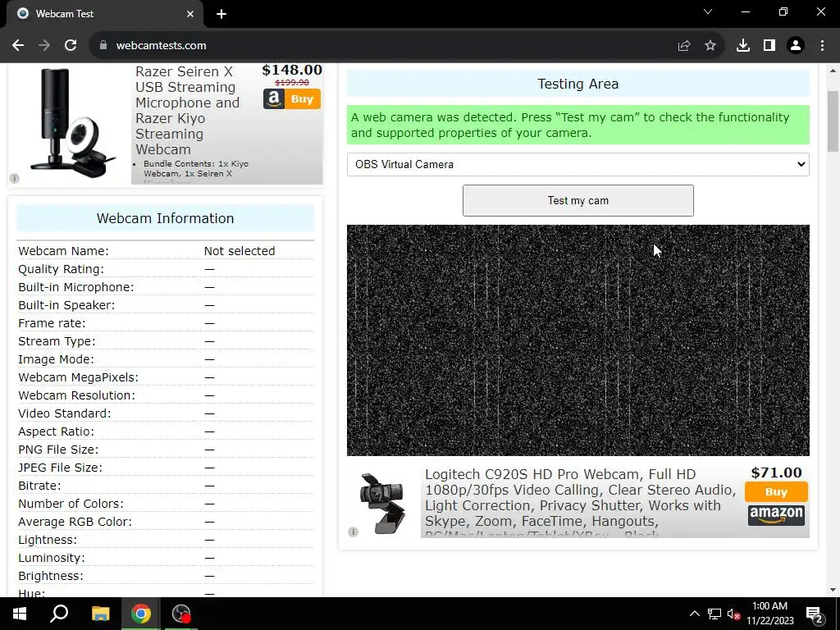Viewport: 840px width, 630px height.
Task: Click the amazon logo in Logitech ad
Action: click(776, 515)
